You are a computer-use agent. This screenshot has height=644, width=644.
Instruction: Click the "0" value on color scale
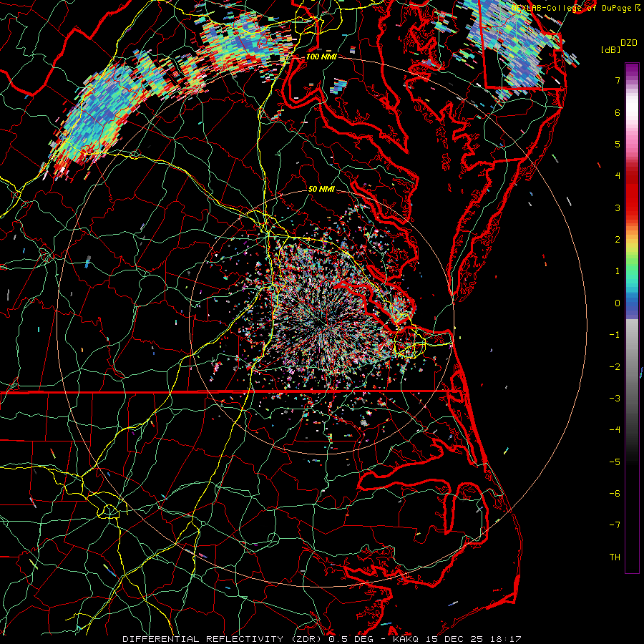(x=618, y=303)
